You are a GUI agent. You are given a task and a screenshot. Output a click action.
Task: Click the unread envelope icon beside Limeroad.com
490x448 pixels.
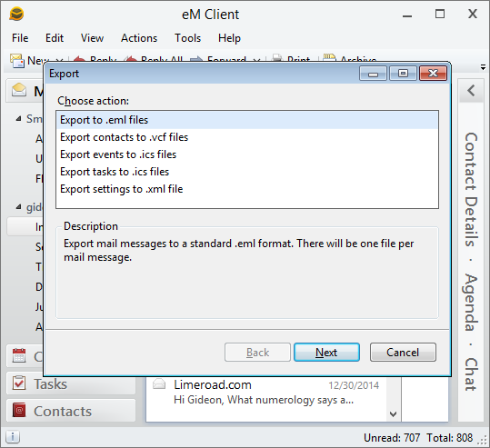pyautogui.click(x=159, y=383)
